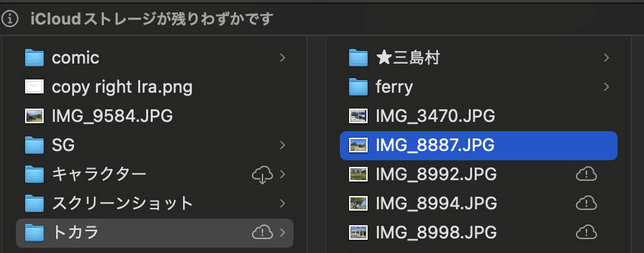
Task: Select the ★三島村 folder name
Action: (x=408, y=58)
